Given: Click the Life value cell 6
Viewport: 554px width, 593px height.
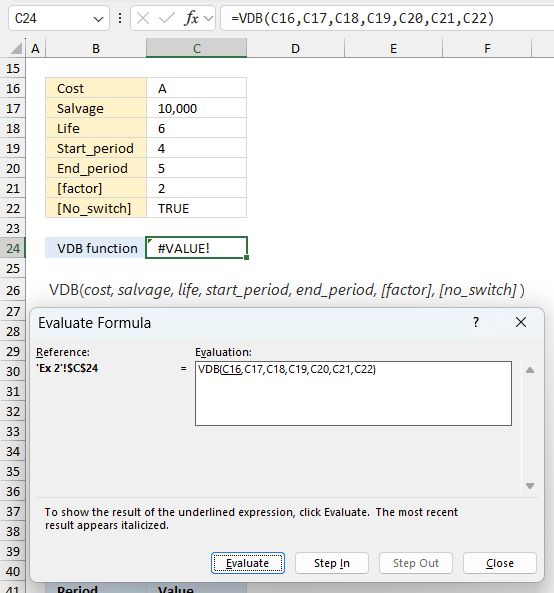Looking at the screenshot, I should [x=196, y=128].
